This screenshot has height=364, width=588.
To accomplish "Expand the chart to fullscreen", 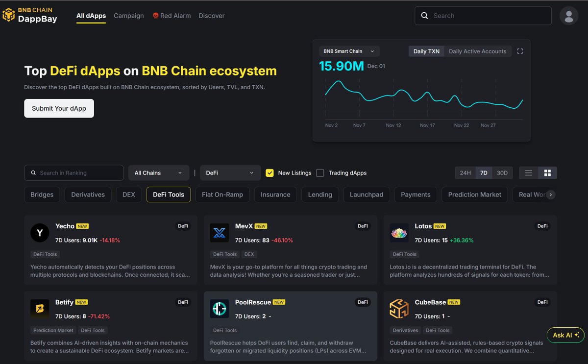I will click(x=520, y=51).
